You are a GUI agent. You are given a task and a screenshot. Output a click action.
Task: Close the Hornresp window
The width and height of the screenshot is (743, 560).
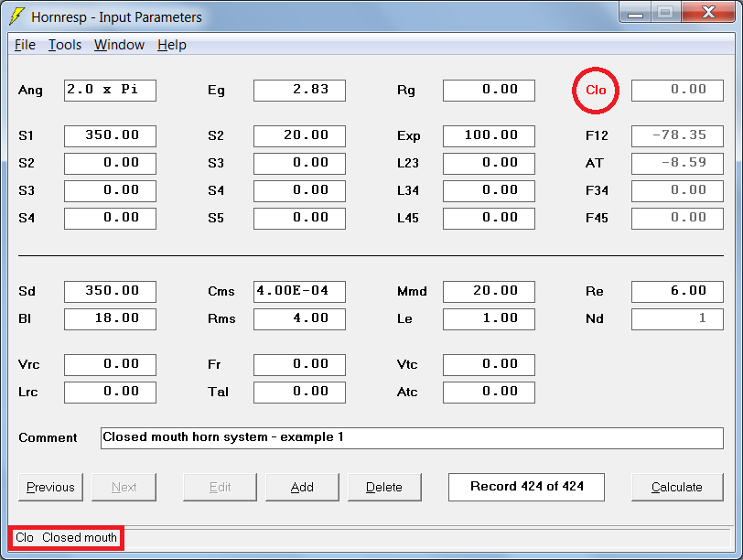pos(708,13)
